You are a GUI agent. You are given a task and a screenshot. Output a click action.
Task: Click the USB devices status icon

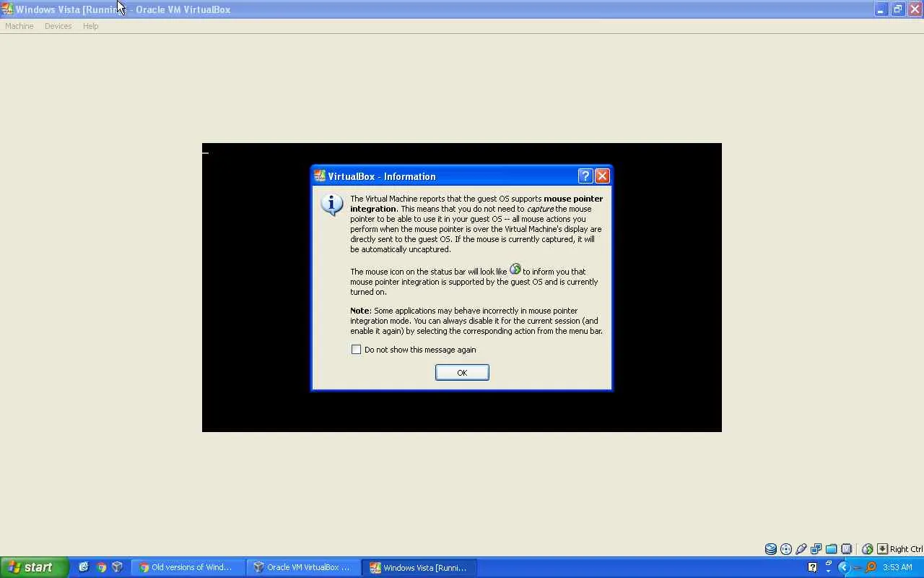[801, 549]
